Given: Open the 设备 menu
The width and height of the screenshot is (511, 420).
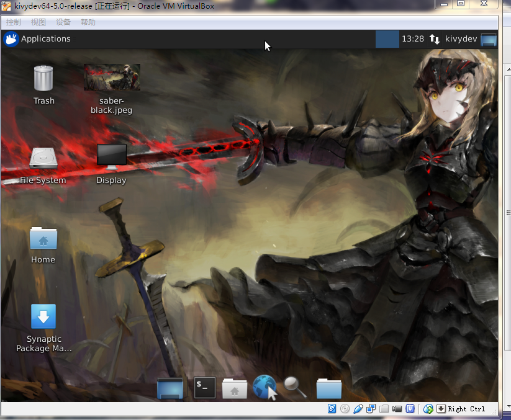Looking at the screenshot, I should (x=63, y=22).
